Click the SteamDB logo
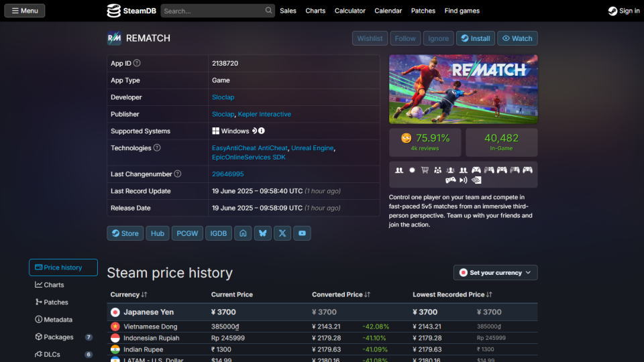 (x=131, y=11)
